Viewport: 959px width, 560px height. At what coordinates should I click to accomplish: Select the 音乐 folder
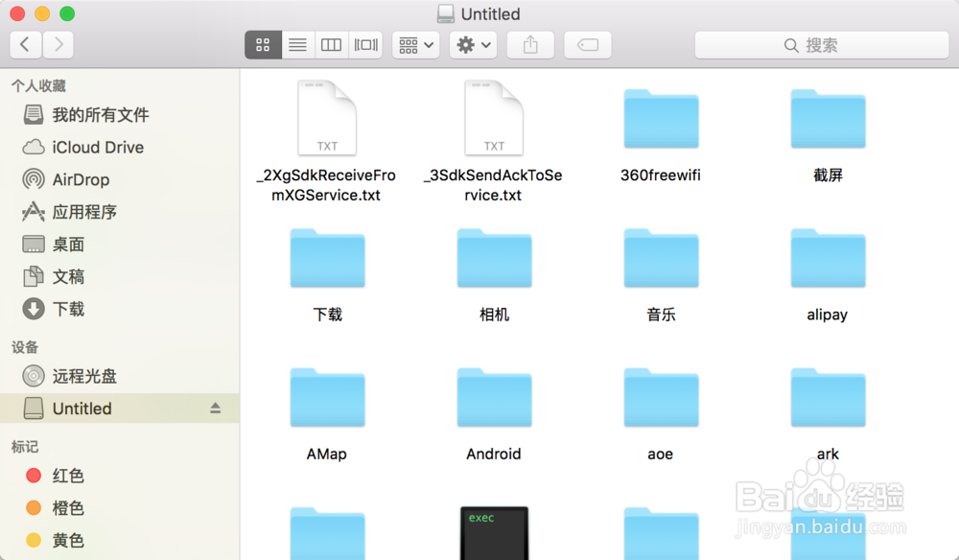(661, 259)
